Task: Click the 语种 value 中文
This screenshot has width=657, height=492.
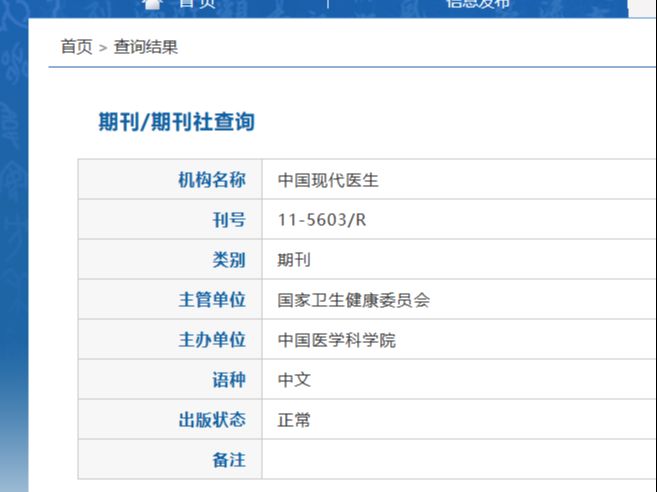Action: click(294, 380)
